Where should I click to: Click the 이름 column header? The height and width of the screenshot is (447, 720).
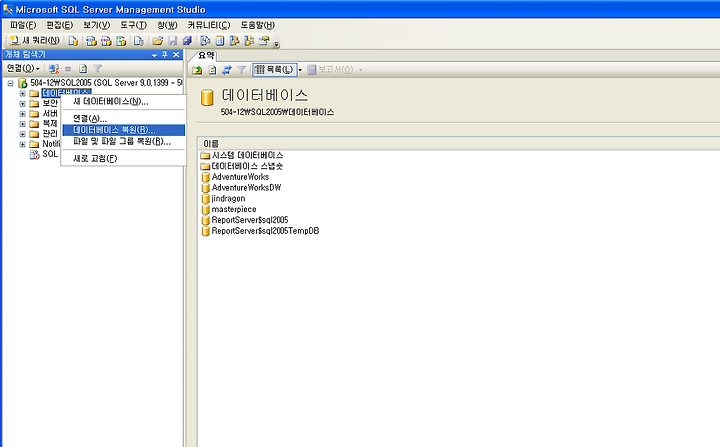point(211,144)
